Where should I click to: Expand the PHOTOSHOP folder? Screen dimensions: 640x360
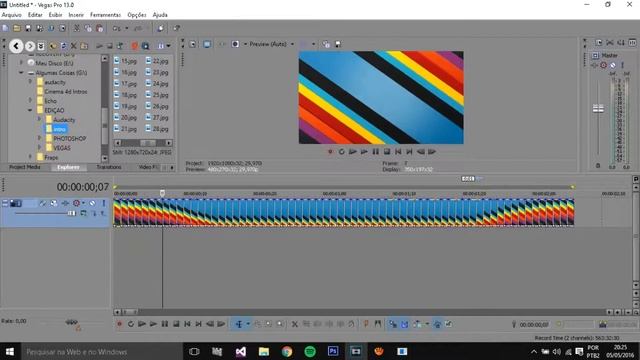pyautogui.click(x=40, y=138)
